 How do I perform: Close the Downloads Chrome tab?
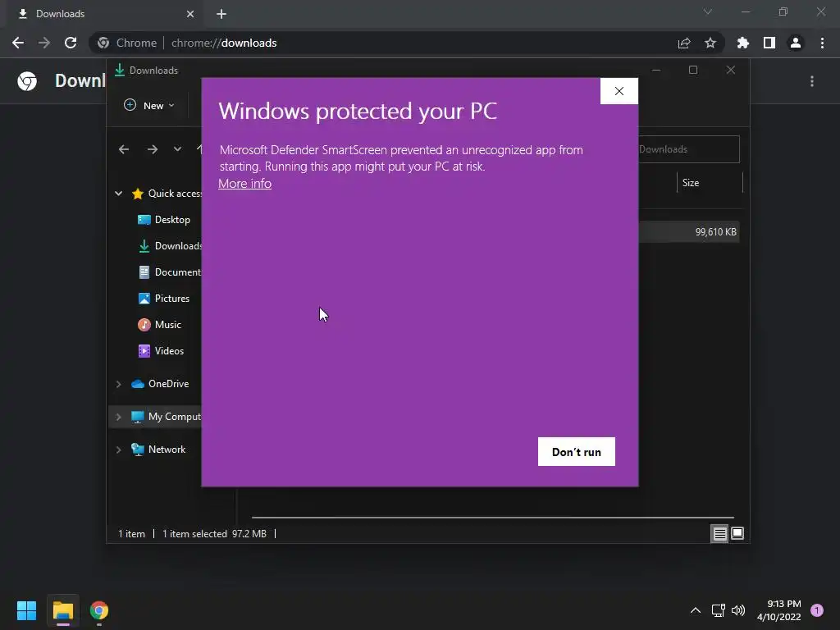[190, 14]
